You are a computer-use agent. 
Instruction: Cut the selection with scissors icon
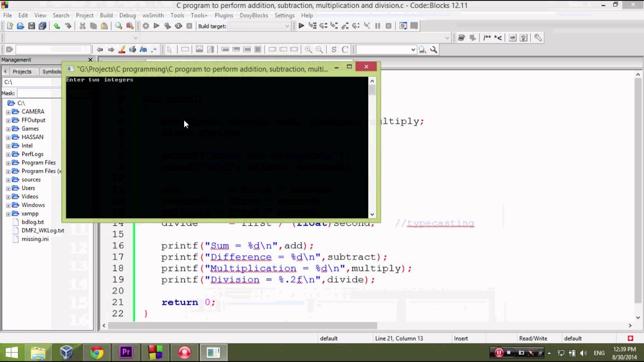point(83,26)
